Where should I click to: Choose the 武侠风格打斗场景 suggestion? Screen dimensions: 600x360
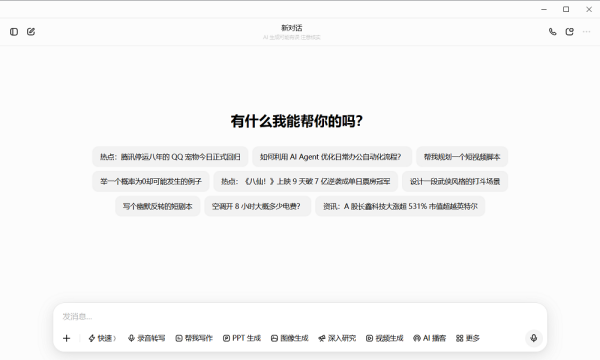click(455, 181)
